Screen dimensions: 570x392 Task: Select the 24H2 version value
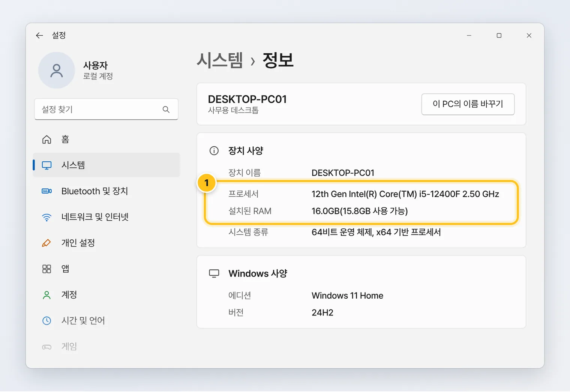(322, 312)
